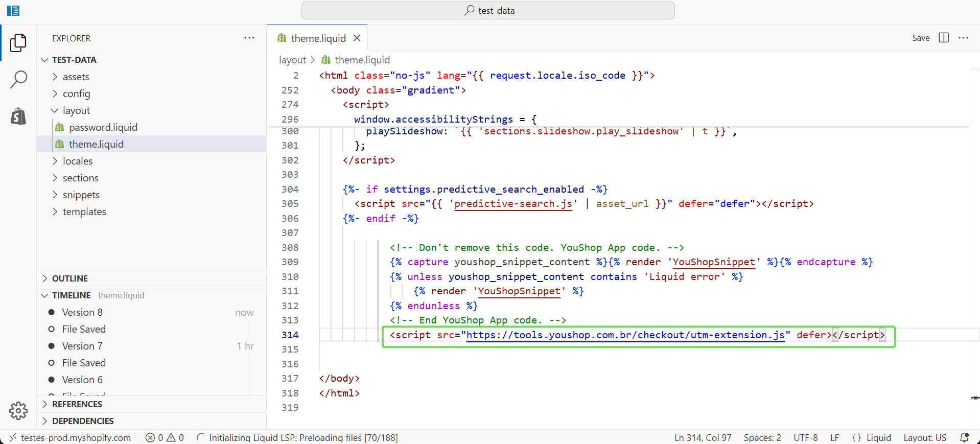This screenshot has height=444, width=980.
Task: Click theme.liquid icon in breadcrumb
Action: click(326, 60)
